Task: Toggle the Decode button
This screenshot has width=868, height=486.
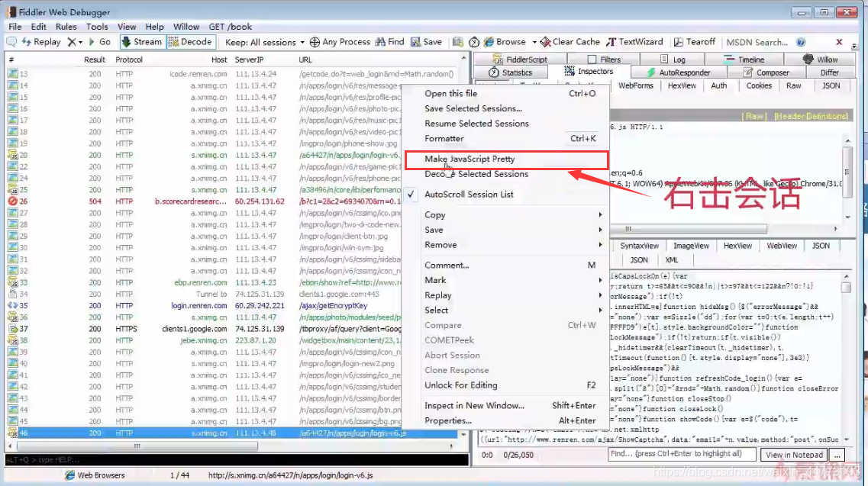Action: pyautogui.click(x=190, y=42)
